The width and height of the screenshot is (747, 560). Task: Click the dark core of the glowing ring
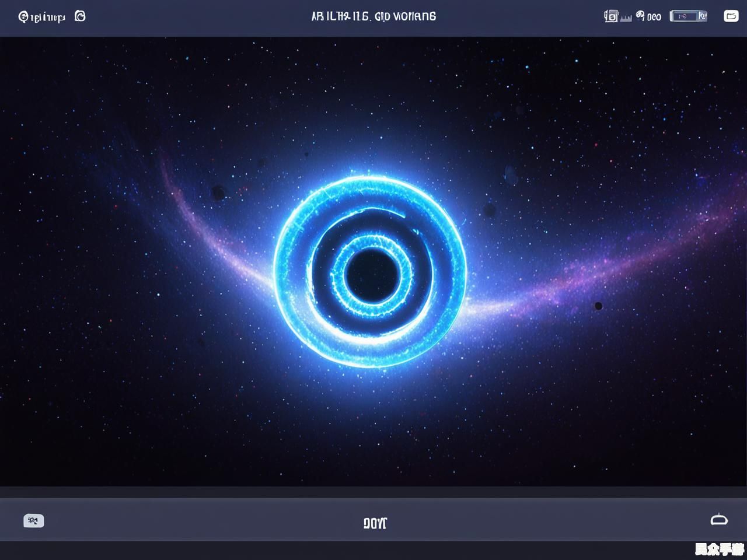(x=372, y=275)
